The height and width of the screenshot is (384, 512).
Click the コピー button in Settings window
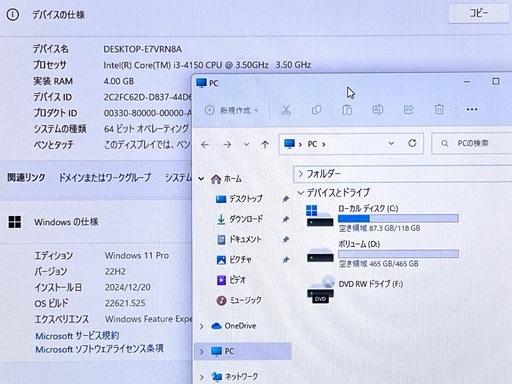click(x=479, y=13)
